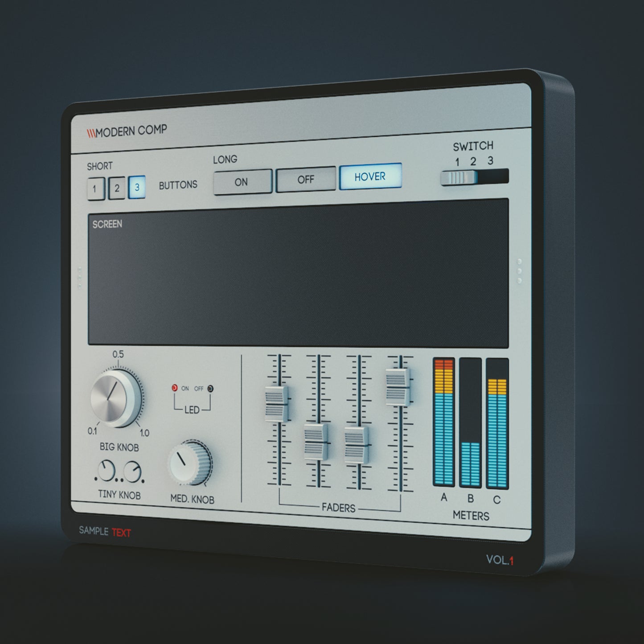This screenshot has height=644, width=644.
Task: Click the fourth fader handle
Action: tap(397, 387)
